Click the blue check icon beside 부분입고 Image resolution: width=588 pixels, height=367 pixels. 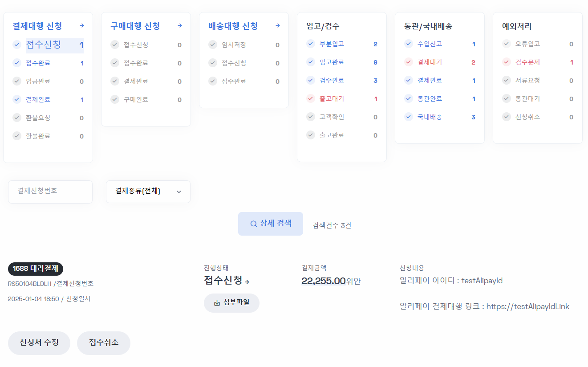click(310, 44)
